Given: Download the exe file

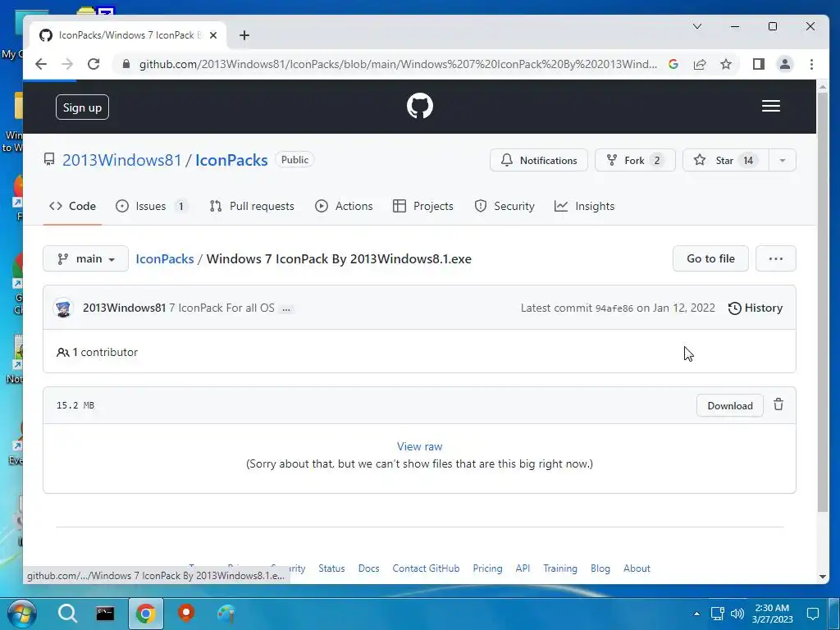Looking at the screenshot, I should (x=729, y=405).
